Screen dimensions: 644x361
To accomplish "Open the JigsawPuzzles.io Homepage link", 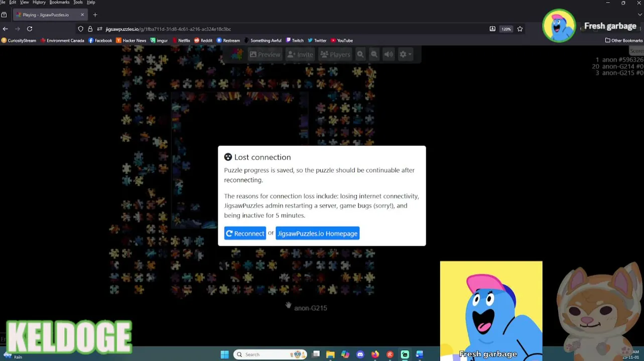I will click(x=317, y=233).
